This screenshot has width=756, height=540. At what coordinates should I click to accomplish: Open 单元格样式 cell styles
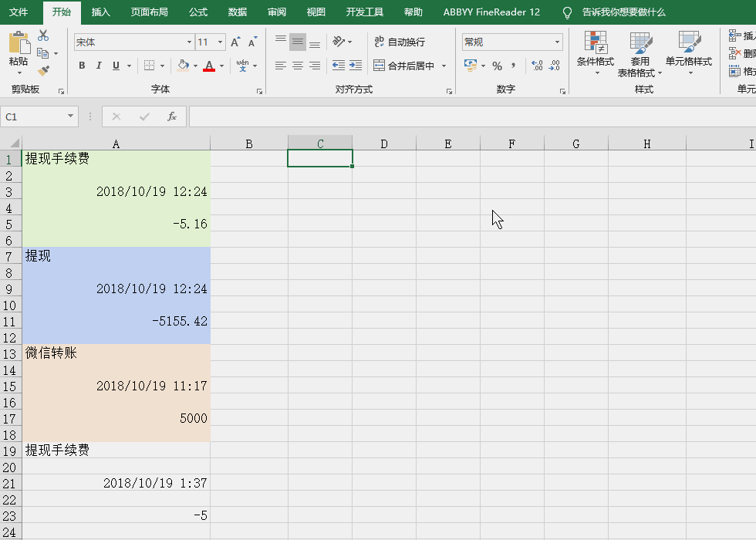click(x=689, y=53)
